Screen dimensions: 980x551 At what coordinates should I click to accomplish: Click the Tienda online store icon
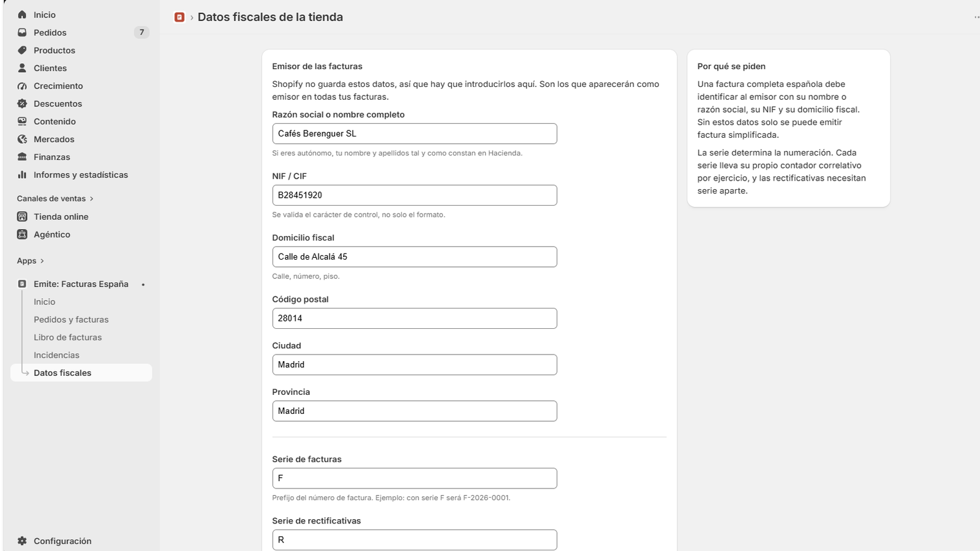[22, 217]
